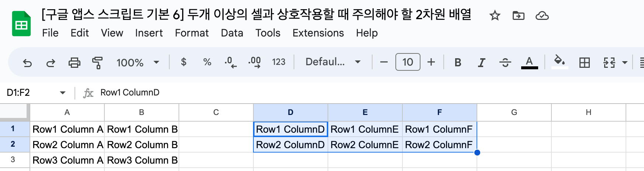The image size is (644, 171).
Task: Toggle bold formatting
Action: click(458, 62)
